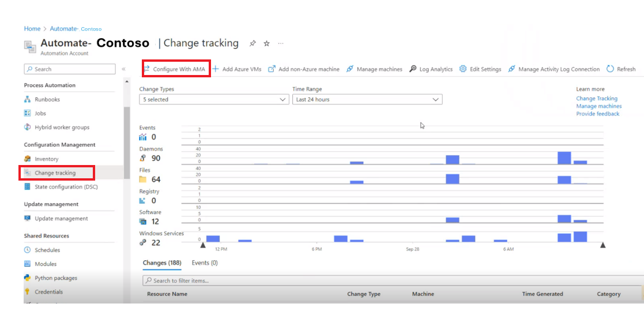
Task: Open Edit Settings gear in toolbar
Action: pos(480,69)
